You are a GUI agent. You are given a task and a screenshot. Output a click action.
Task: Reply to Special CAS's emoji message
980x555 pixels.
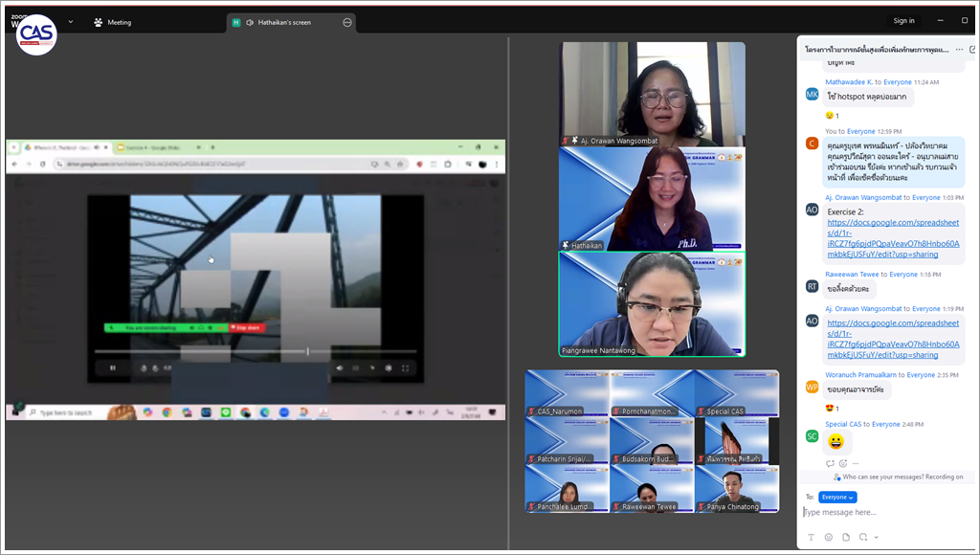(x=830, y=463)
